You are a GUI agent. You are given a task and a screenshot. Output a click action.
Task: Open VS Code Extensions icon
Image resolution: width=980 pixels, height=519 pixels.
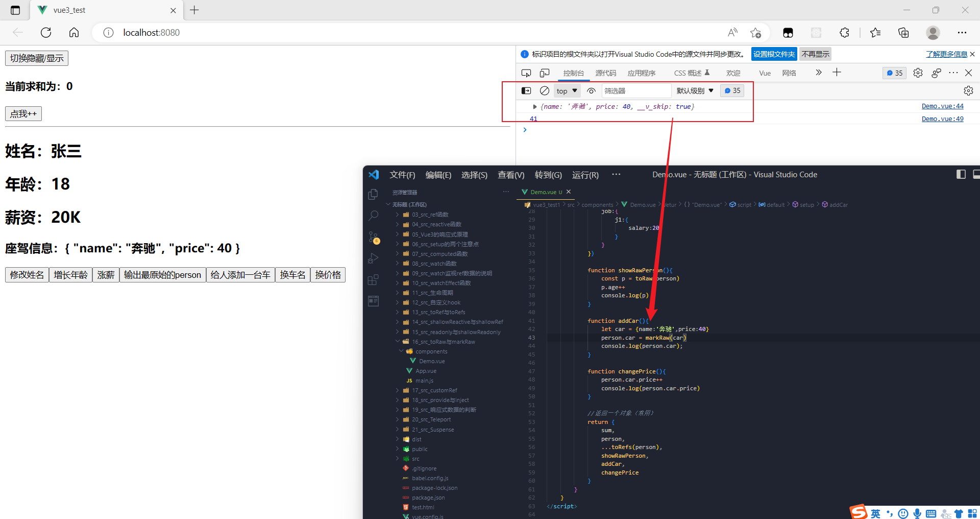tap(373, 280)
